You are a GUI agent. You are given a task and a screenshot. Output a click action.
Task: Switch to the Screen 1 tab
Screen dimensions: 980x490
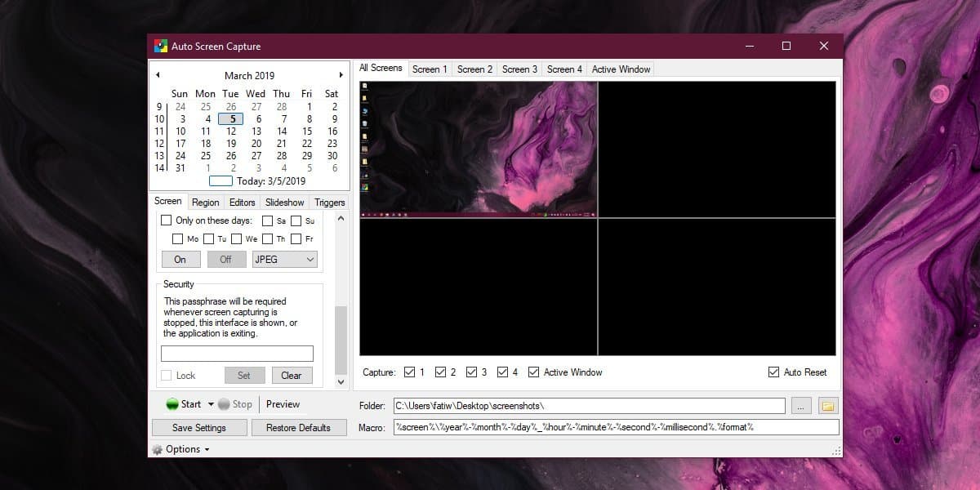(430, 69)
